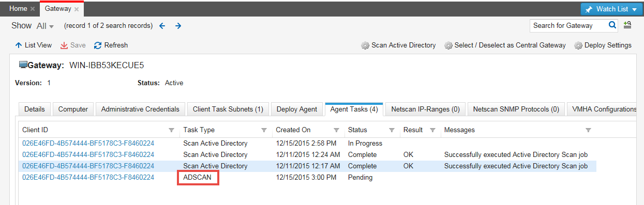Open the Client ID column filter

(x=172, y=130)
